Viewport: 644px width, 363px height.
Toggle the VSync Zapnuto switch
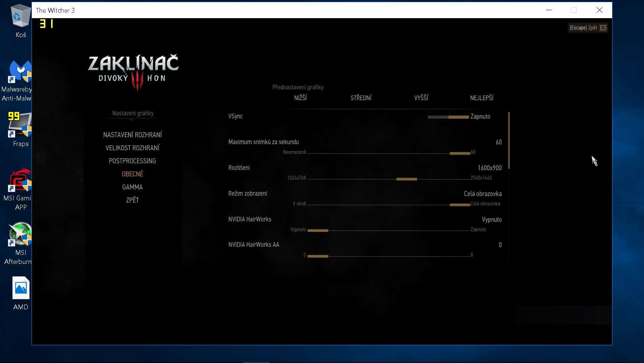[x=448, y=117]
